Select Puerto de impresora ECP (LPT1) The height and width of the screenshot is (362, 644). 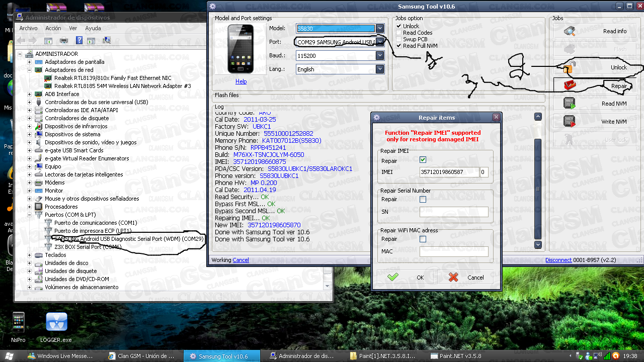(93, 231)
